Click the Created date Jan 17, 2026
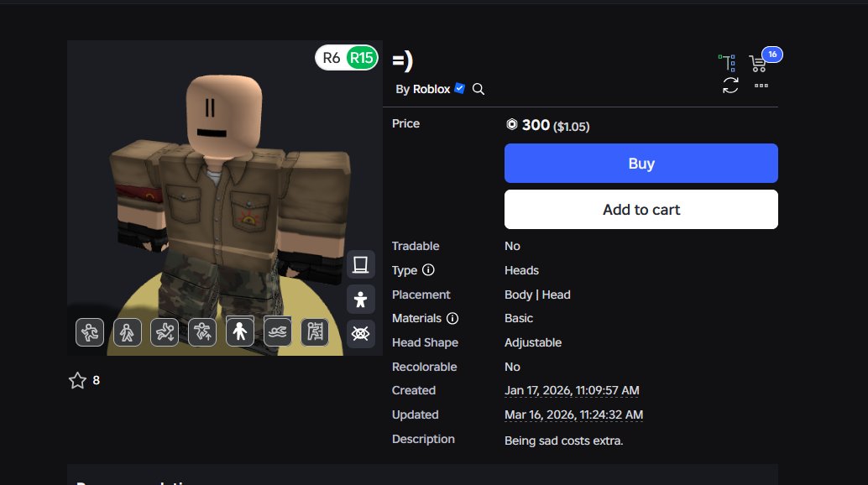The image size is (868, 485). pyautogui.click(x=572, y=390)
